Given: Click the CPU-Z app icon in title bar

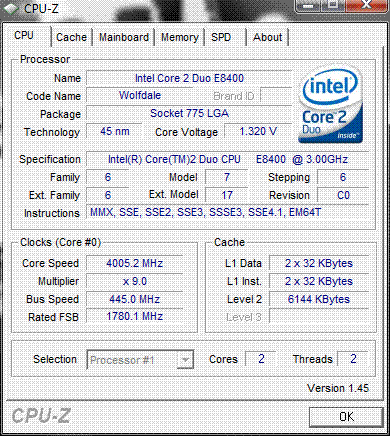Looking at the screenshot, I should (x=10, y=8).
